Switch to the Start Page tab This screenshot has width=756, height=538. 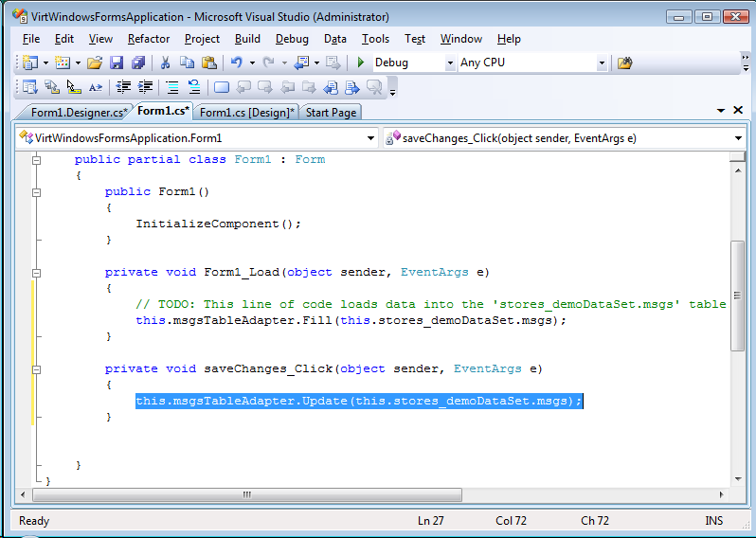[331, 112]
